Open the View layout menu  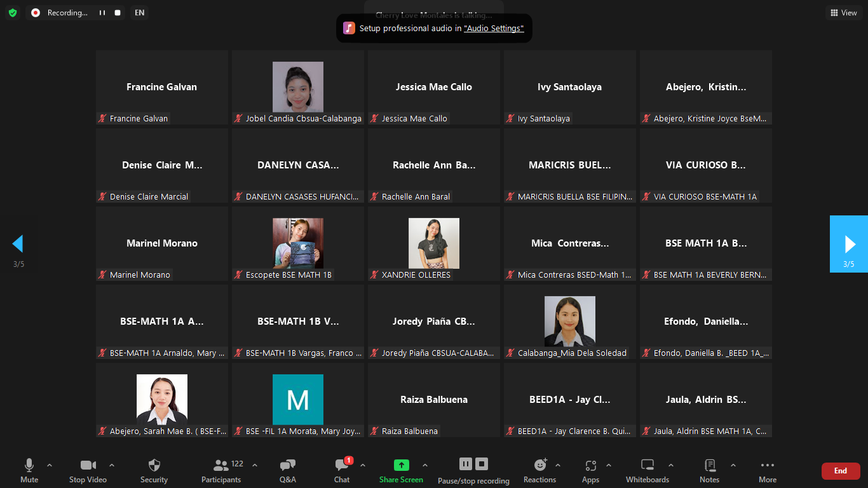tap(843, 13)
